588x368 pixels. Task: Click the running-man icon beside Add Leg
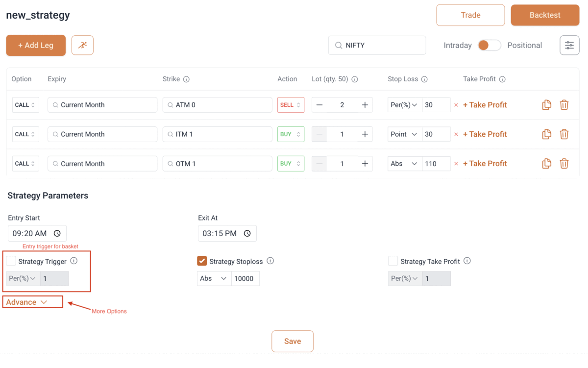82,45
